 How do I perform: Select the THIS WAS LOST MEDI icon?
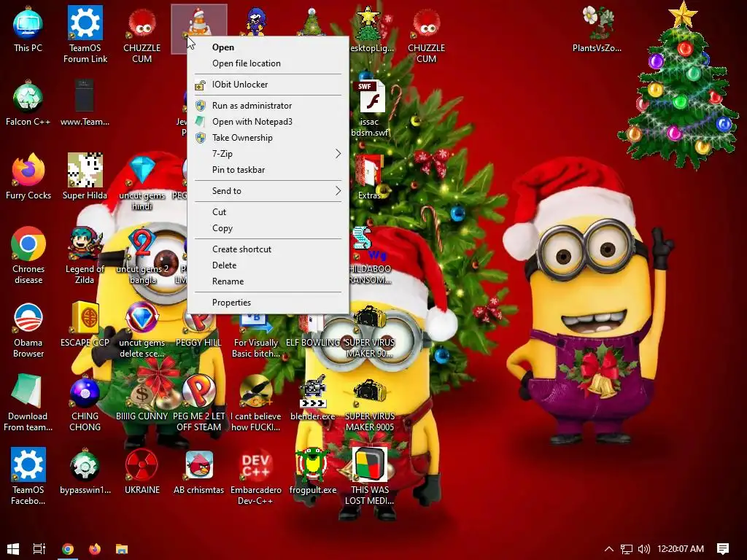point(370,476)
